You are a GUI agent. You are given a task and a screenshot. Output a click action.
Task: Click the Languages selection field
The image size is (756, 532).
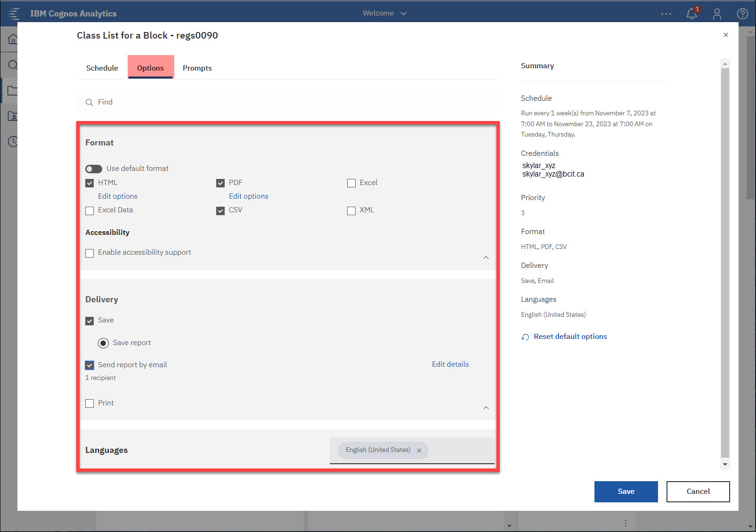click(412, 451)
